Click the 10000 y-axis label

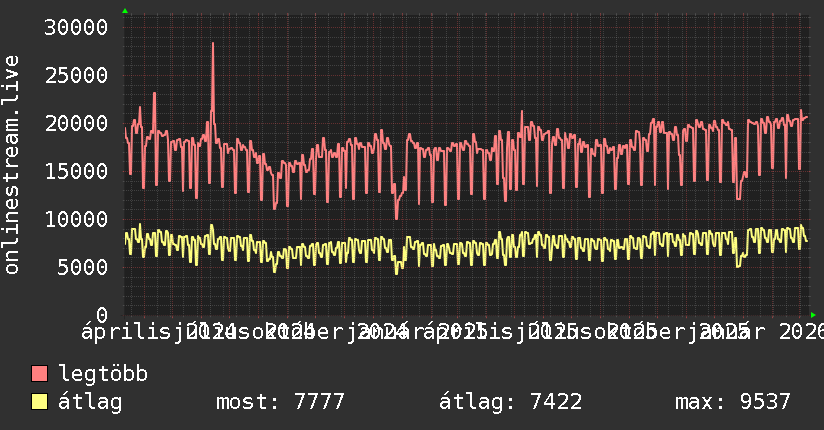pos(76,219)
